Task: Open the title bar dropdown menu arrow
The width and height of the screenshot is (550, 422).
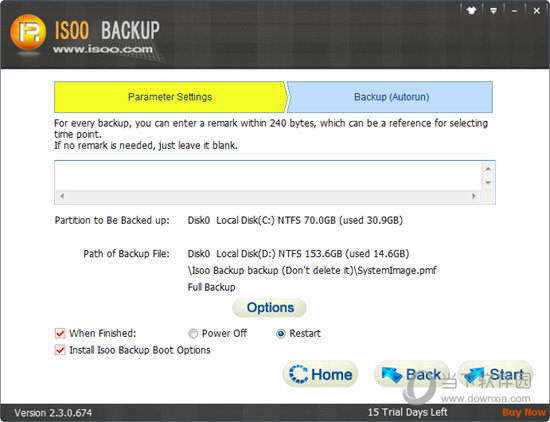Action: [493, 11]
